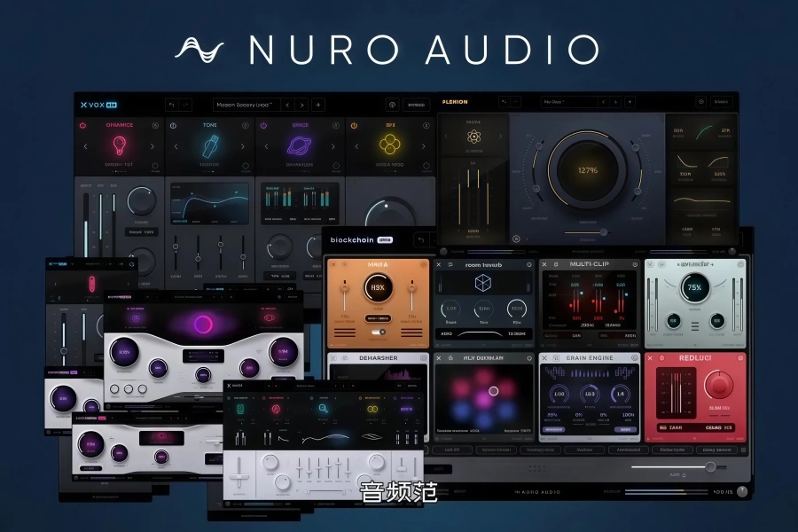Click the large 12796 dial in Plenion
This screenshot has width=798, height=532.
(587, 170)
